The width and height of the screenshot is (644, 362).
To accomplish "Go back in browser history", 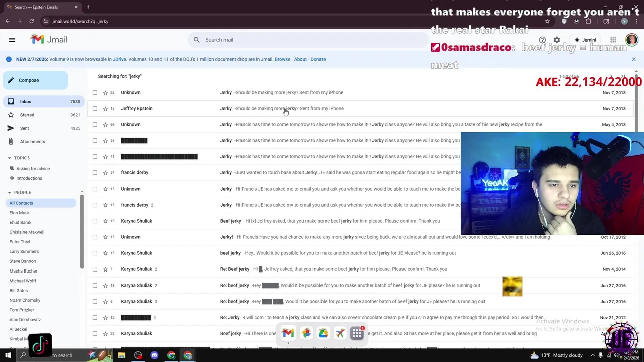I will click(x=8, y=21).
